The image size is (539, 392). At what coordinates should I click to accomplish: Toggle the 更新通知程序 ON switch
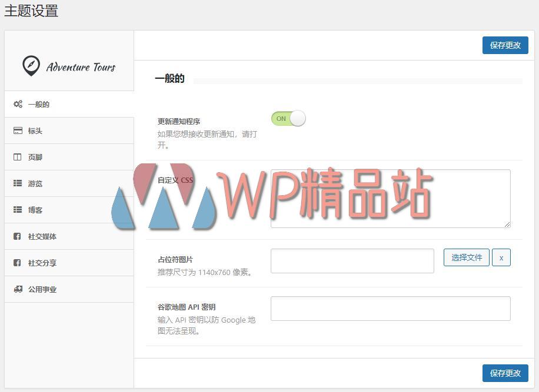pos(288,119)
